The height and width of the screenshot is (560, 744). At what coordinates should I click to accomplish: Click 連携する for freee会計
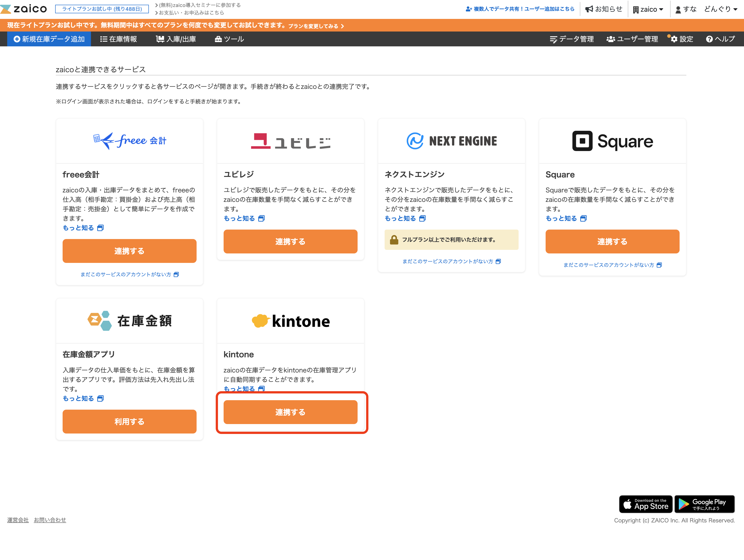click(x=129, y=251)
